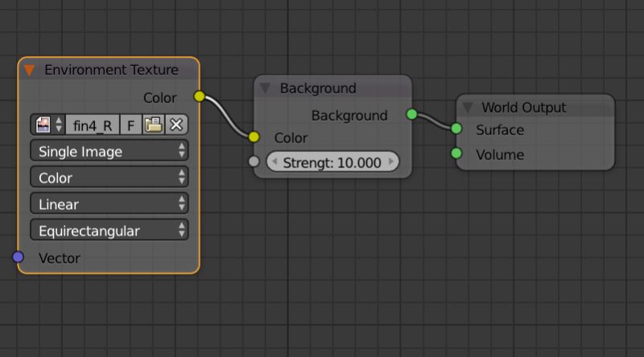Click Background node Color input socket

pyautogui.click(x=254, y=137)
